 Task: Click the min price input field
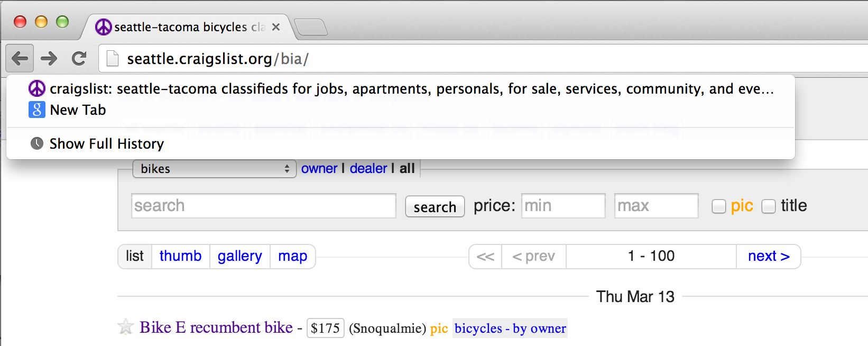pos(563,206)
